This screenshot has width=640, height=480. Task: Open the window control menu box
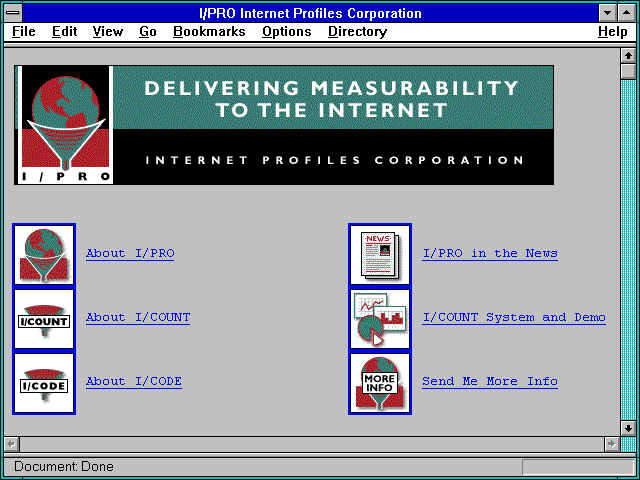13,13
